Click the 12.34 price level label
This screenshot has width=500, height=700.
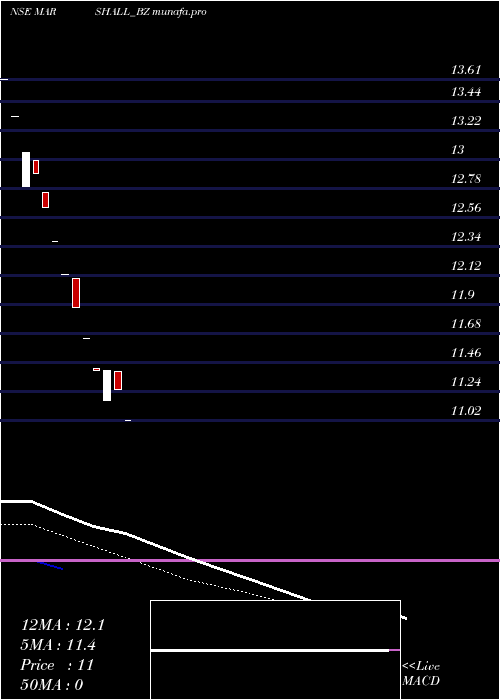coord(466,237)
